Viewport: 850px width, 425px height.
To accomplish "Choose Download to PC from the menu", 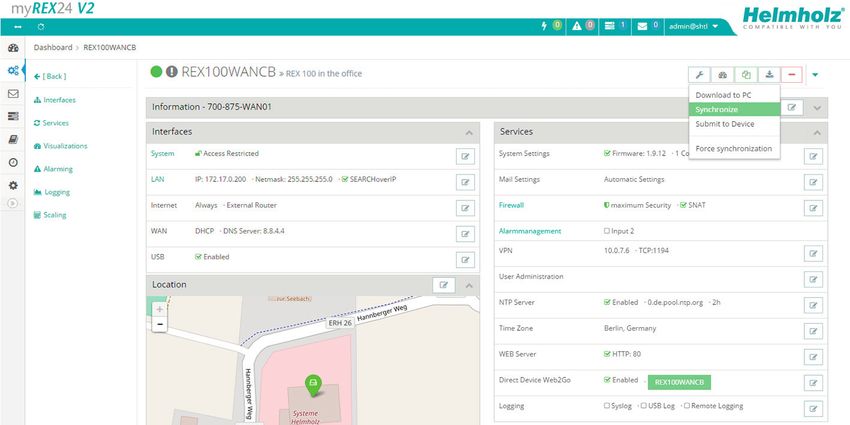I will [x=734, y=95].
